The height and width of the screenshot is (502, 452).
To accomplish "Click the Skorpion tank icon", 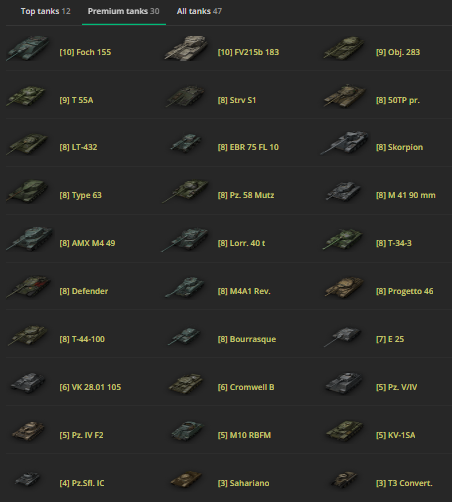I will pos(344,143).
